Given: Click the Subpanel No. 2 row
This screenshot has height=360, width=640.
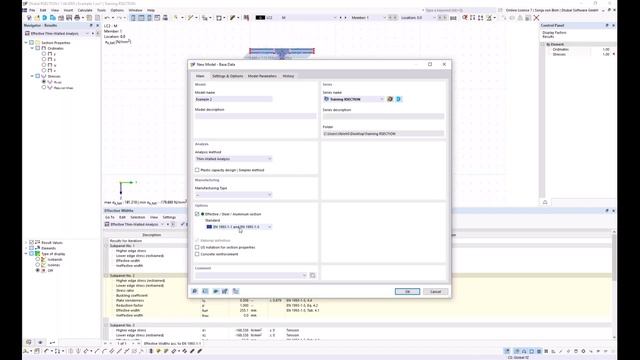Looking at the screenshot, I should point(358,276).
